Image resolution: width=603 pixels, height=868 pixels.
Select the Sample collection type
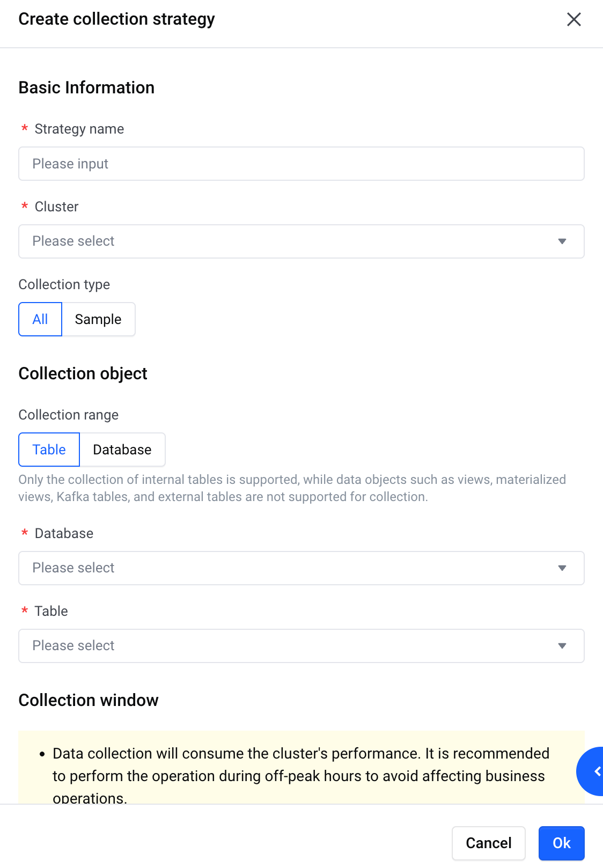[x=98, y=319]
